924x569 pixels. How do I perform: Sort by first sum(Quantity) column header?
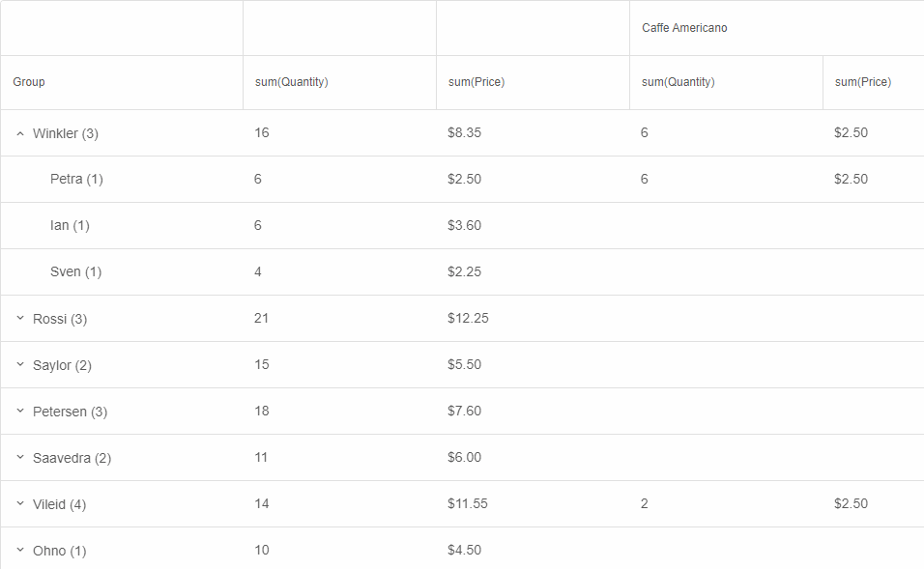[x=292, y=82]
